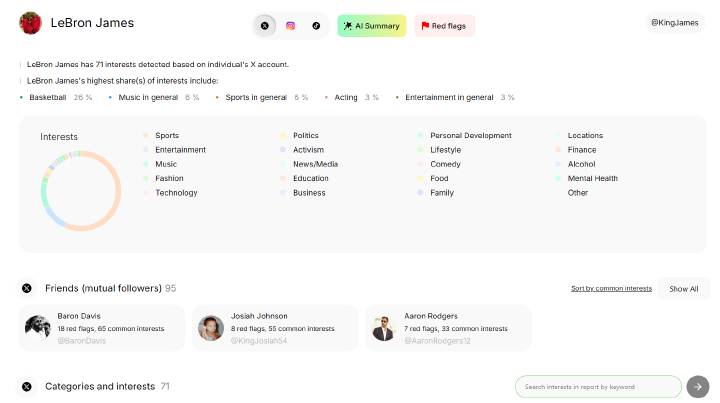Select the Sports legend color dot
This screenshot has height=403, width=720.
point(145,136)
